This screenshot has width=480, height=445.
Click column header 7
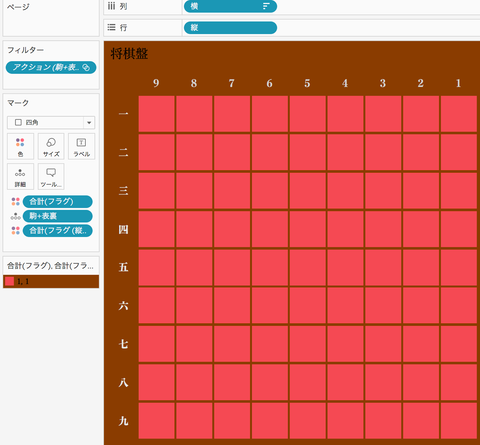pyautogui.click(x=232, y=83)
